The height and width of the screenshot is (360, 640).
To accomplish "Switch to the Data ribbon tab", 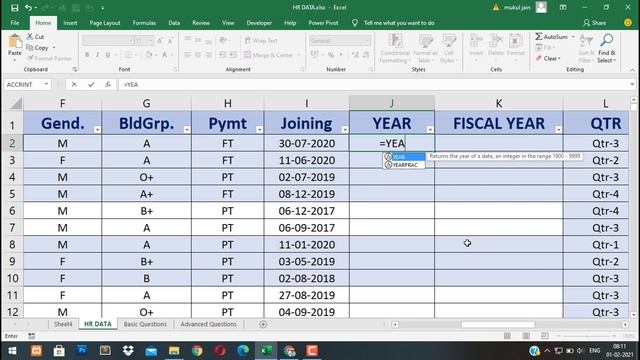I will [174, 23].
